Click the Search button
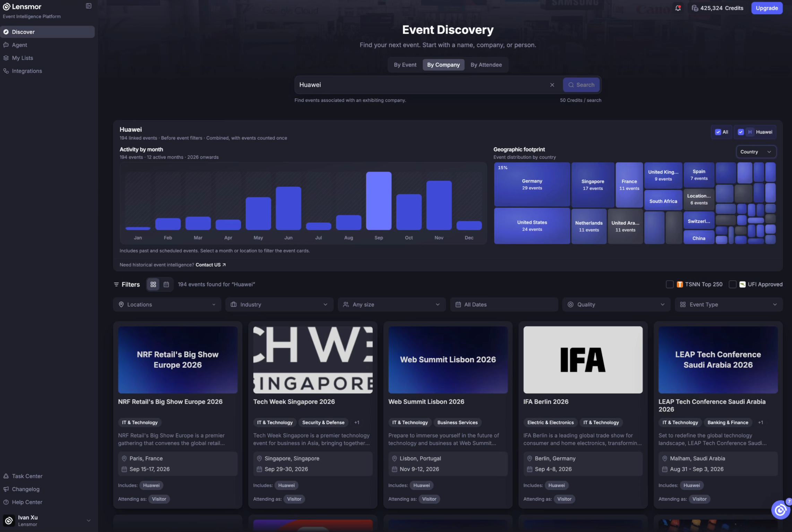792x532 pixels. coord(581,85)
